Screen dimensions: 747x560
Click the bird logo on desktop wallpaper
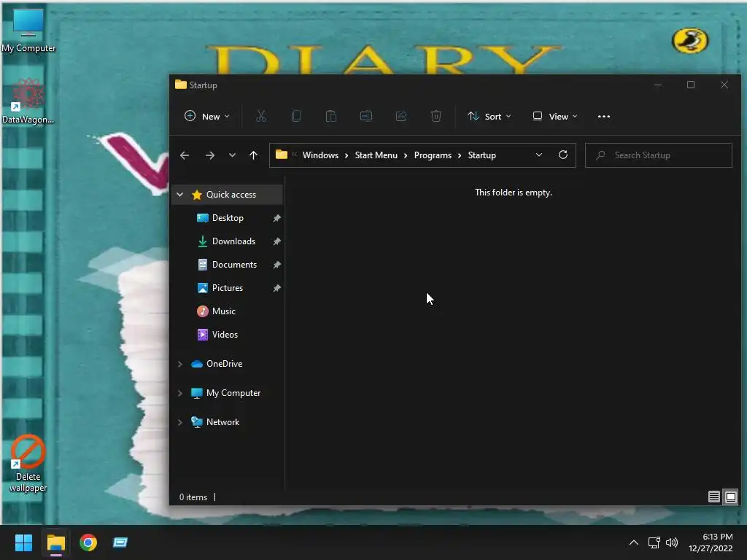690,41
